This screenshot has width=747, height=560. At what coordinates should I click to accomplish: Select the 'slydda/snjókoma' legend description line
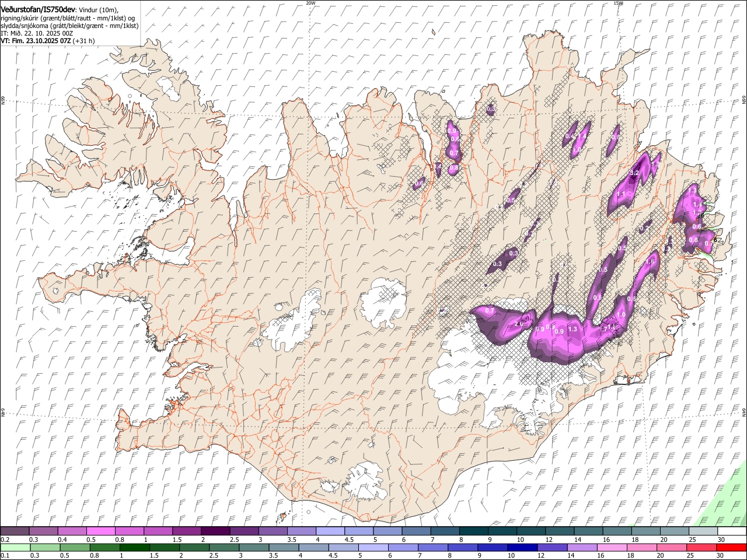coord(69,26)
